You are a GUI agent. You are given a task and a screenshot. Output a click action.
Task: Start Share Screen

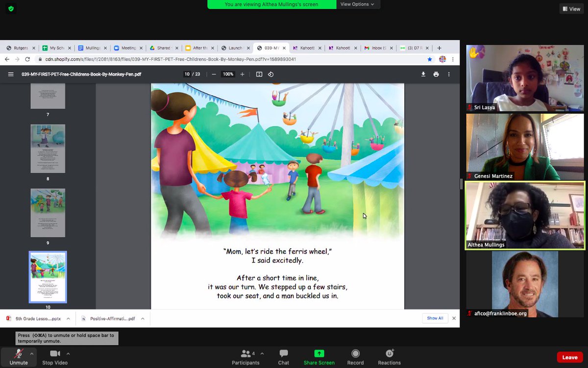click(319, 357)
